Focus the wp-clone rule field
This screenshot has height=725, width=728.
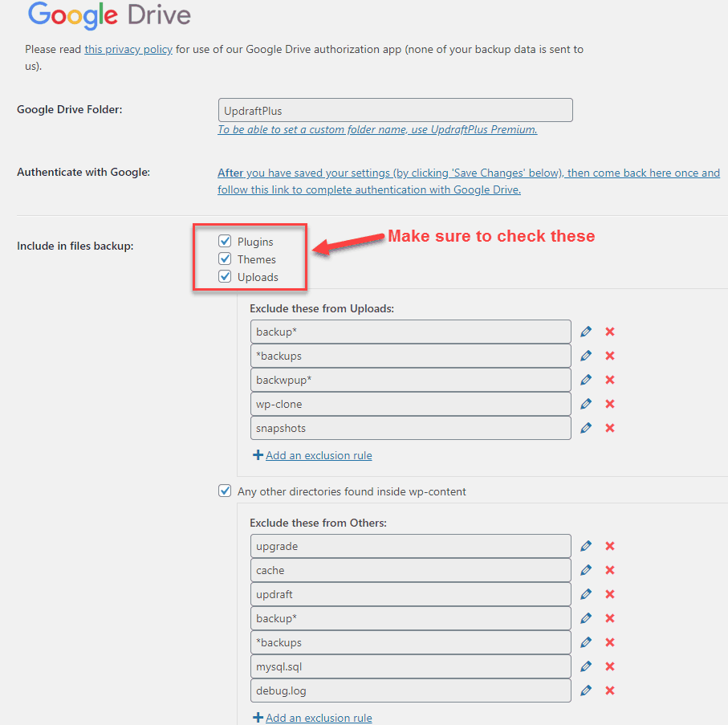tap(411, 404)
